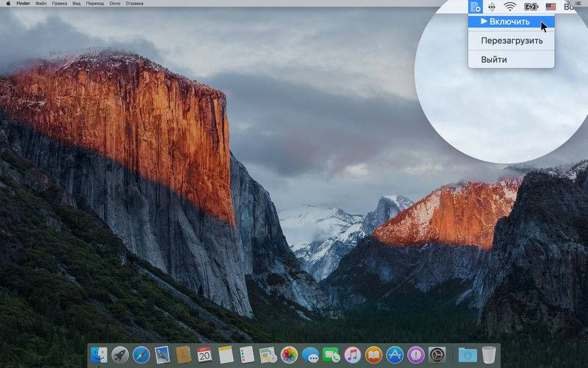Click the Wi-Fi status icon
588x368 pixels.
tap(510, 7)
